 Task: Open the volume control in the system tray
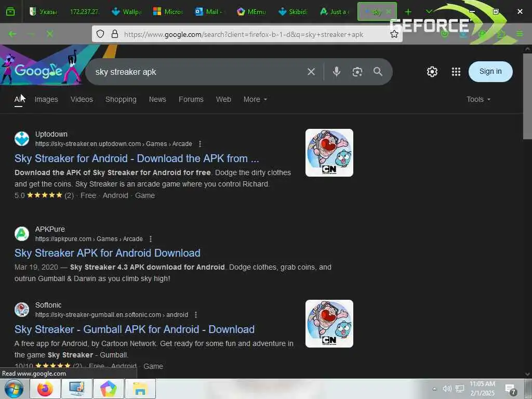pyautogui.click(x=447, y=389)
